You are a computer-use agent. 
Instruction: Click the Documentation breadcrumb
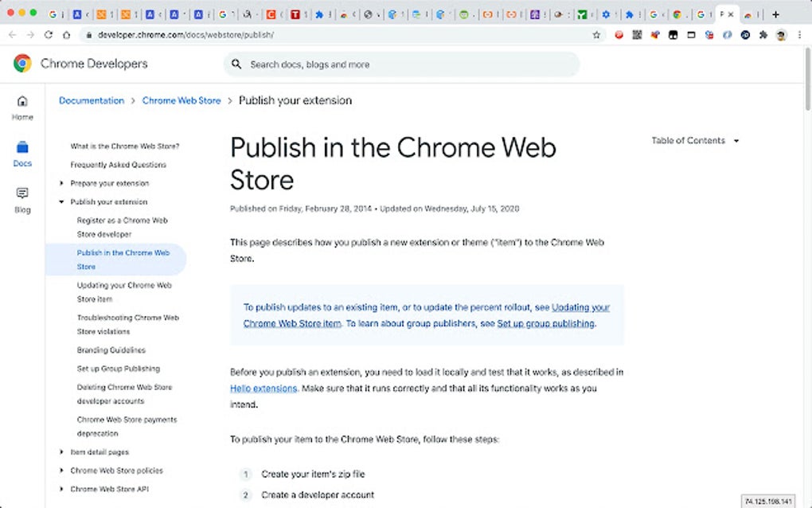click(x=91, y=100)
